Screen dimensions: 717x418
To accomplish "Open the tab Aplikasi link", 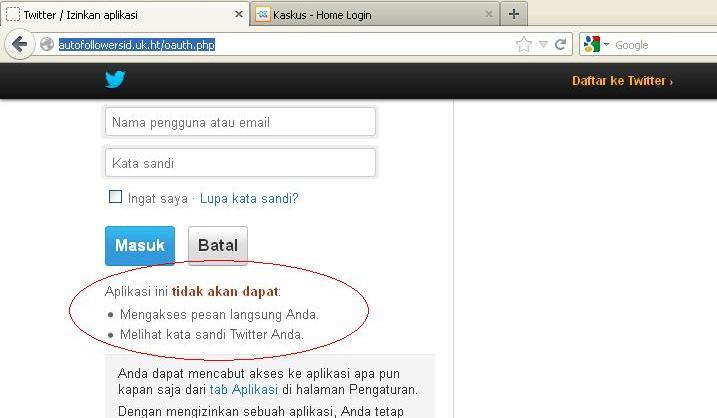I will pos(243,390).
